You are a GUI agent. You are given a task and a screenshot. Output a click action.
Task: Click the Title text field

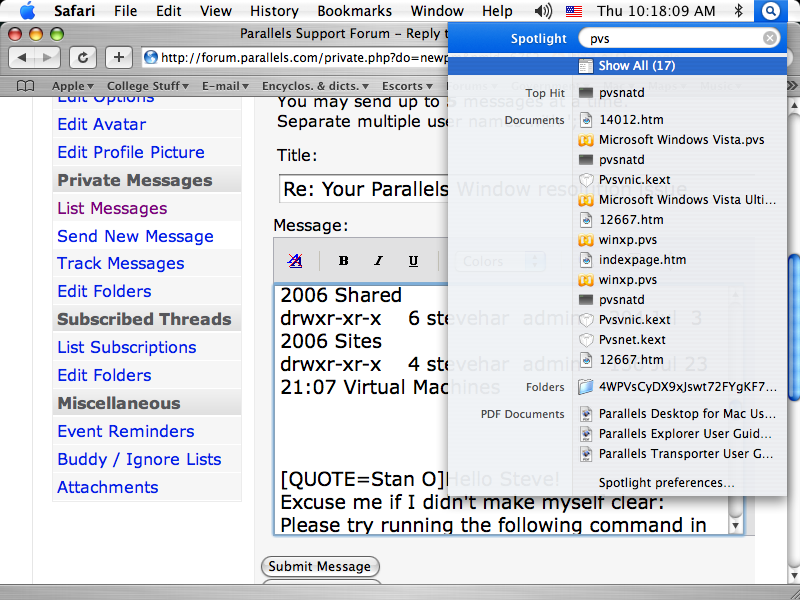363,189
